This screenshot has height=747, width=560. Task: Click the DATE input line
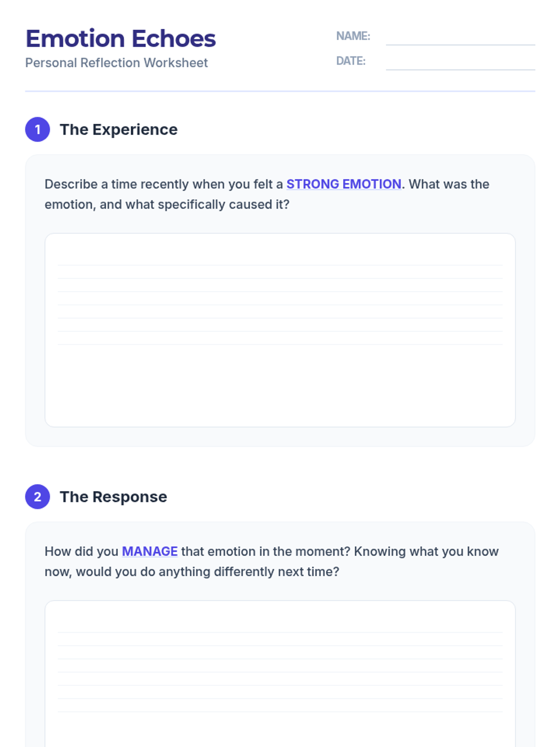click(460, 63)
